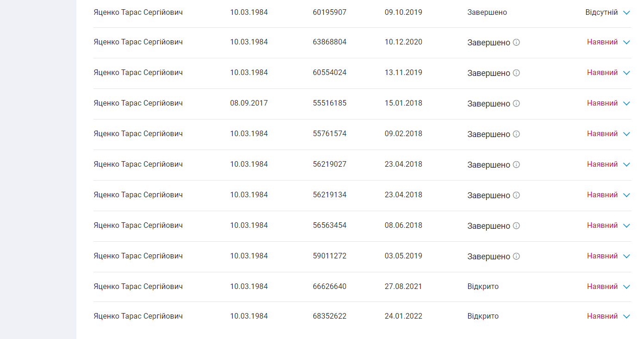
Task: Click Відкрито status dated 24.01.2022
Action: click(x=483, y=316)
